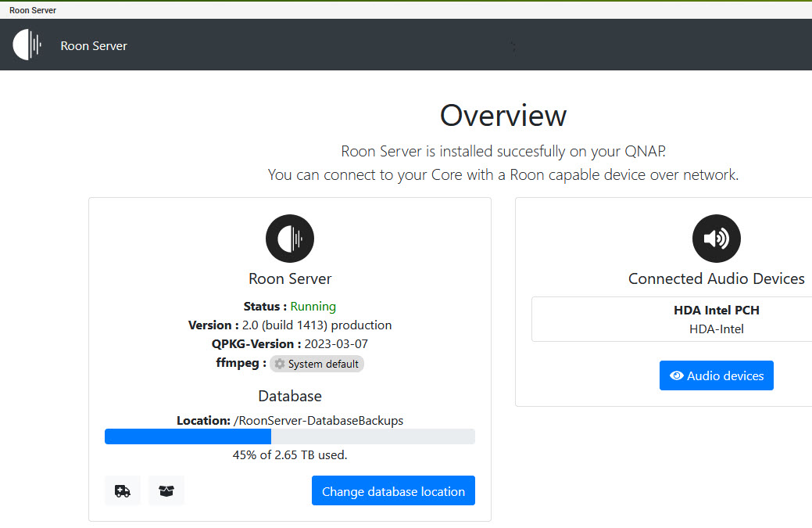Viewport: 812px width, 528px height.
Task: Click the green Running status text
Action: click(313, 306)
